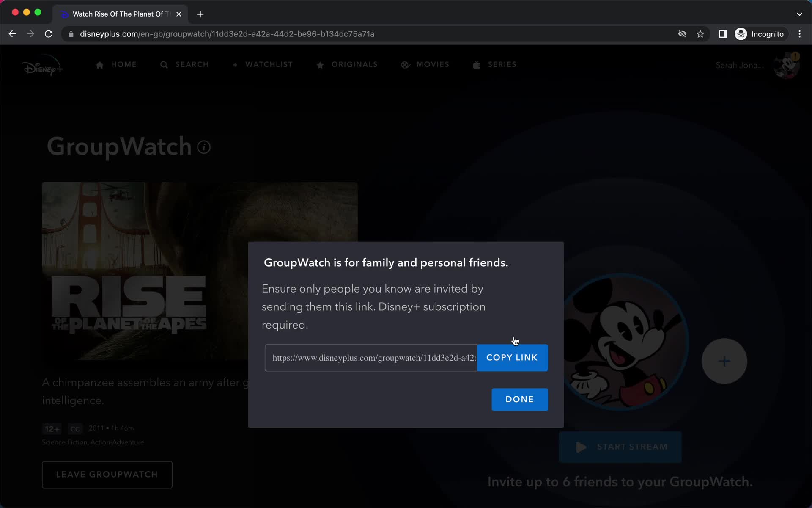Go back using browser back arrow

12,34
